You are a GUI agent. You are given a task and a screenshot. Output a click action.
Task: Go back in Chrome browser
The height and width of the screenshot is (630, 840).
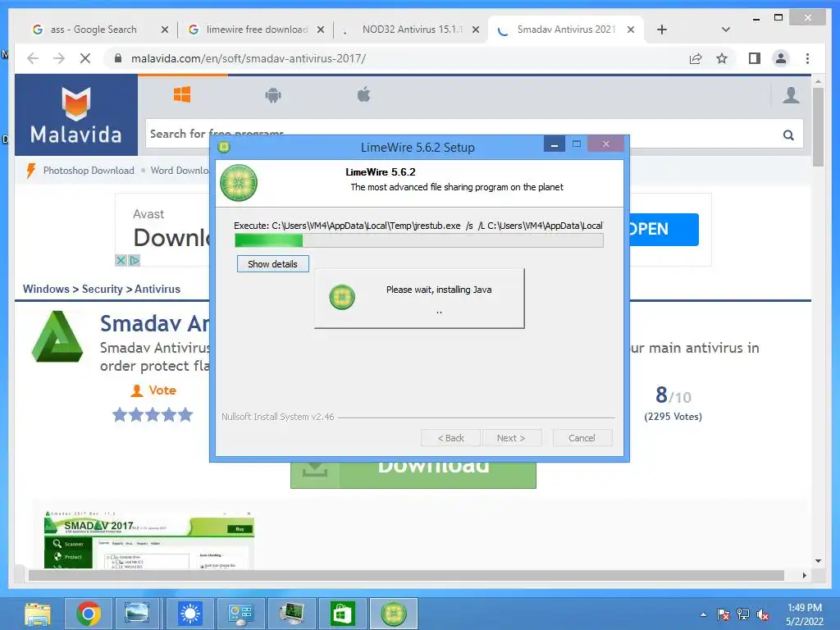(x=33, y=58)
